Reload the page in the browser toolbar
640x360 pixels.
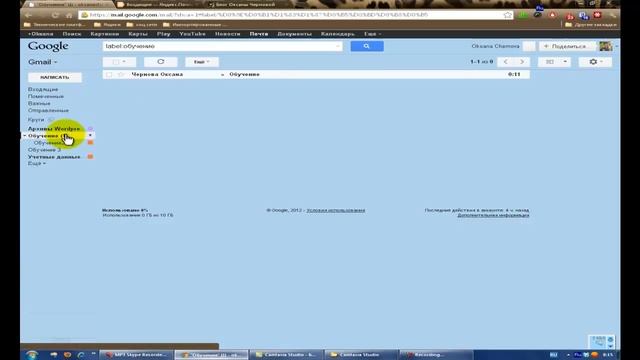pos(55,15)
